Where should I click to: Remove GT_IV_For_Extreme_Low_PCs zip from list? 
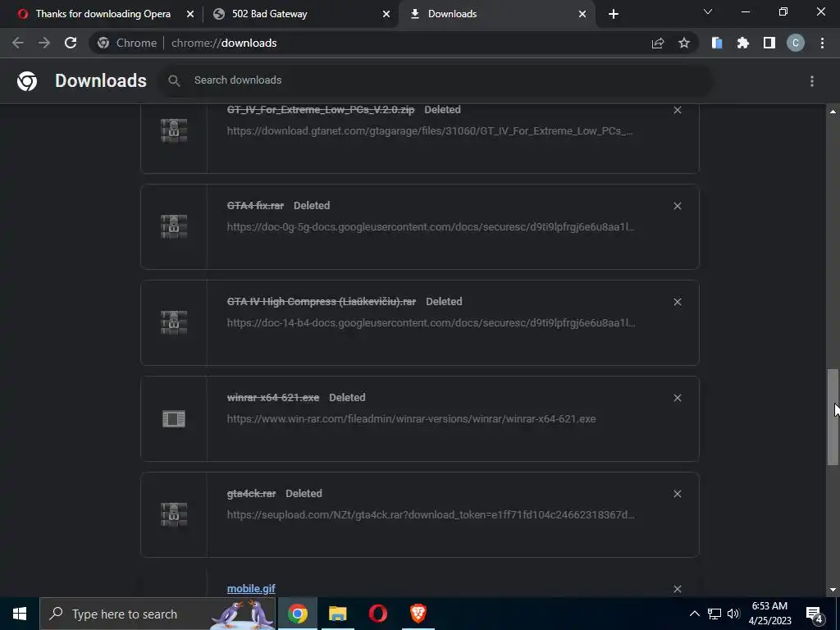pyautogui.click(x=678, y=110)
